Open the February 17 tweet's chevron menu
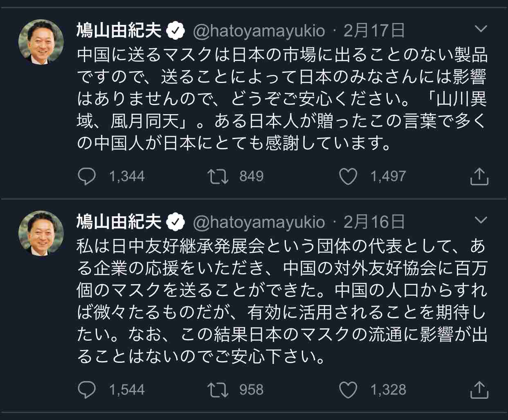Screen dimensions: 508x420 click(481, 29)
